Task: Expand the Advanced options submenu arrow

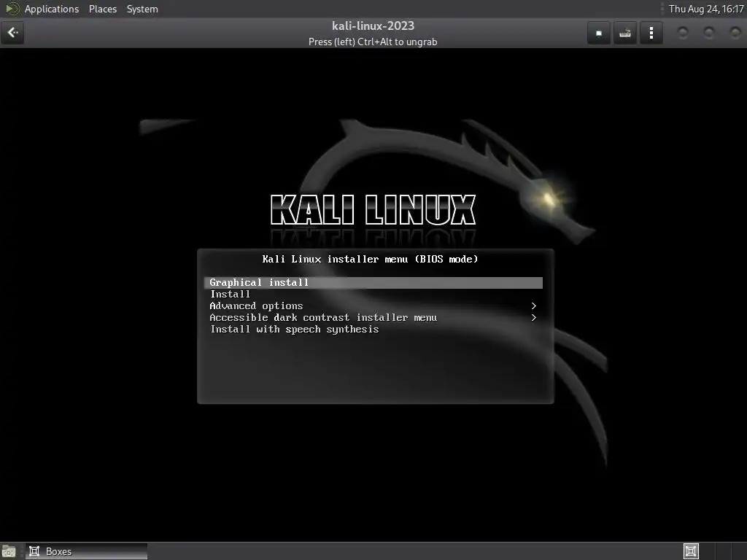Action: (533, 306)
